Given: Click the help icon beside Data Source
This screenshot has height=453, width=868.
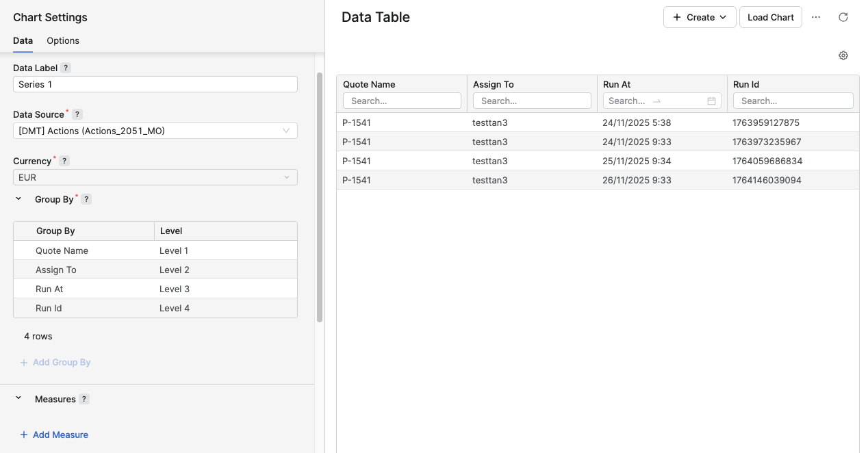Looking at the screenshot, I should click(77, 114).
